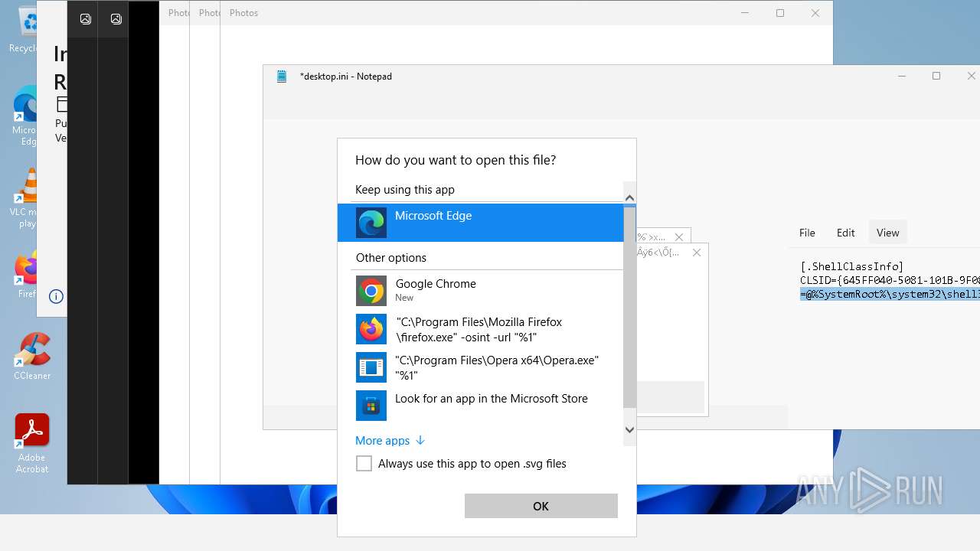Expand the More apps list
The width and height of the screenshot is (980, 551).
click(x=390, y=441)
